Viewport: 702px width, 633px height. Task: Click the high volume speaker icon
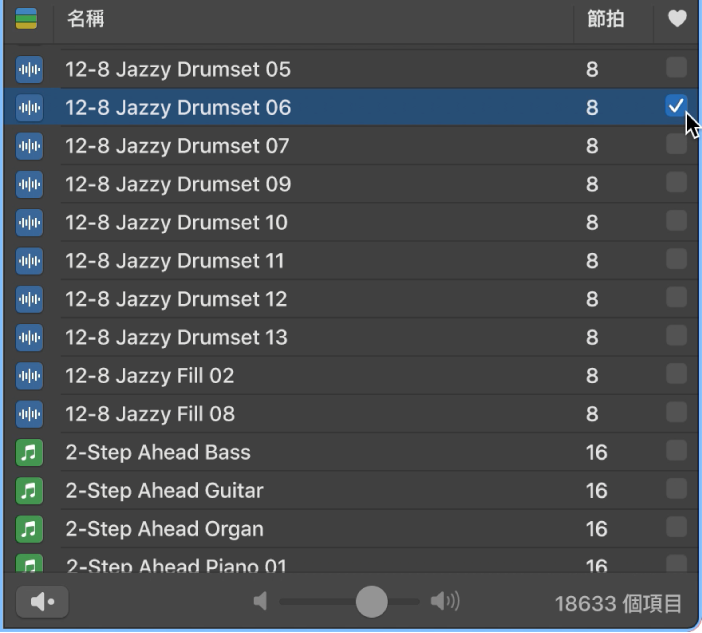click(x=445, y=601)
